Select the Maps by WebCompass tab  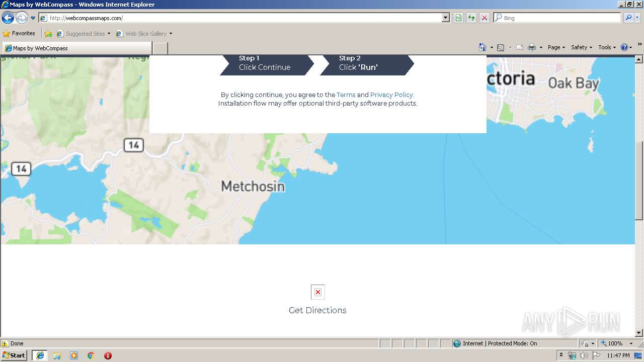click(77, 48)
